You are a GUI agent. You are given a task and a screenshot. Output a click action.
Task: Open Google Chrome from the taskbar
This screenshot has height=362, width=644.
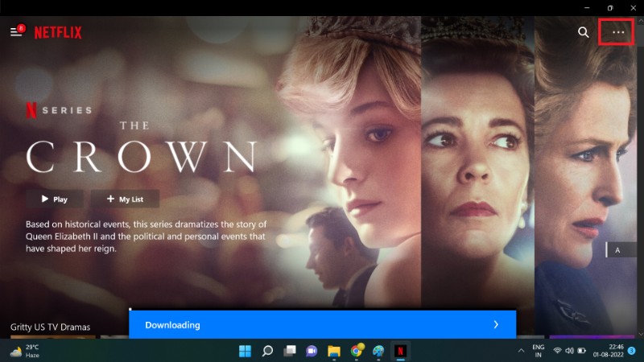pyautogui.click(x=357, y=351)
